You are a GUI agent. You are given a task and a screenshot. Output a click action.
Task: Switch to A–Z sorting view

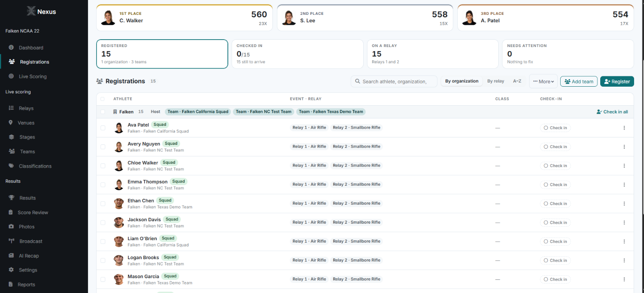517,81
